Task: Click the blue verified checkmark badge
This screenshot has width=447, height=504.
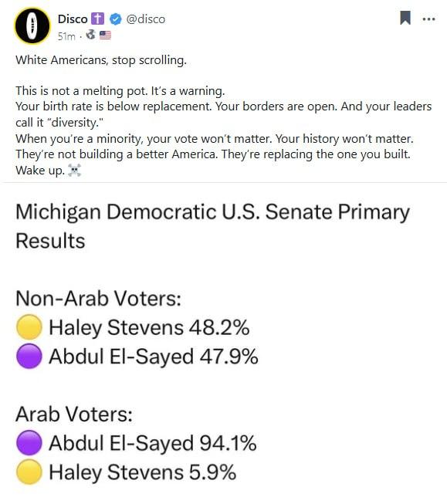Action: coord(116,19)
